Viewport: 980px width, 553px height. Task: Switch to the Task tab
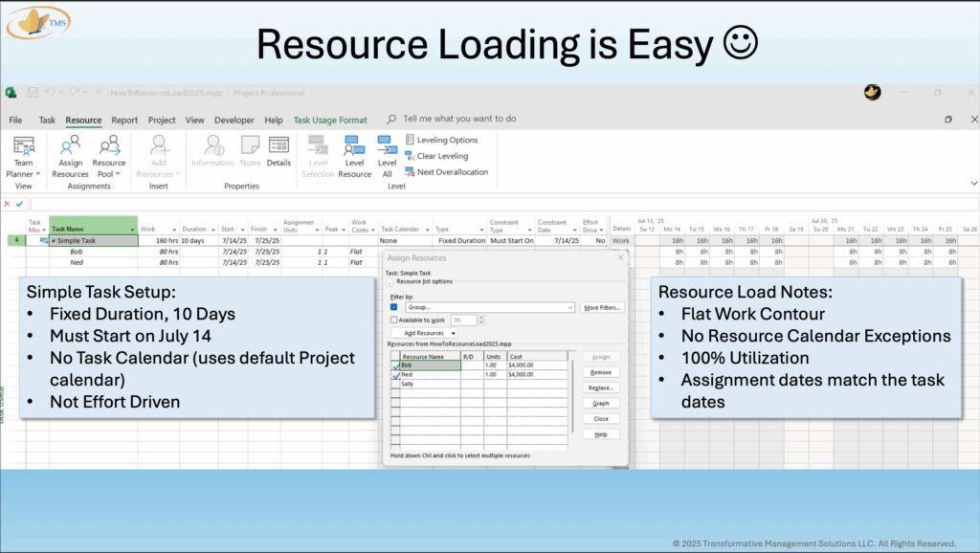coord(47,120)
